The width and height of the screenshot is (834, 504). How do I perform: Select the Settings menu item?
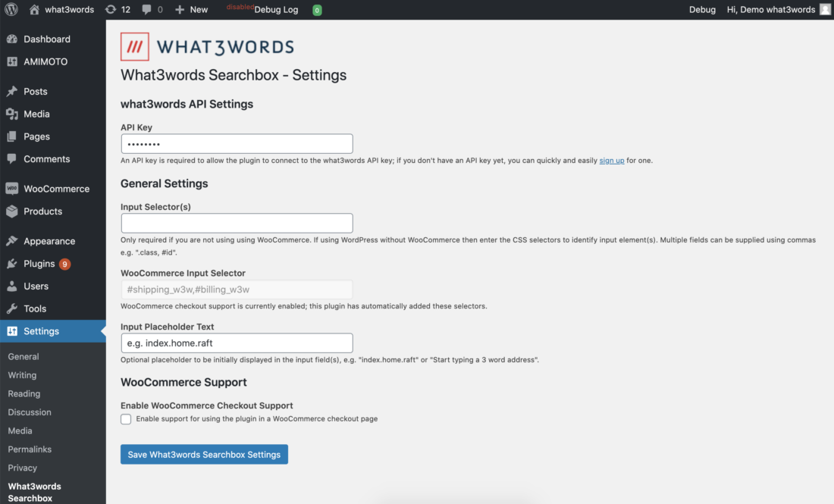(52, 331)
